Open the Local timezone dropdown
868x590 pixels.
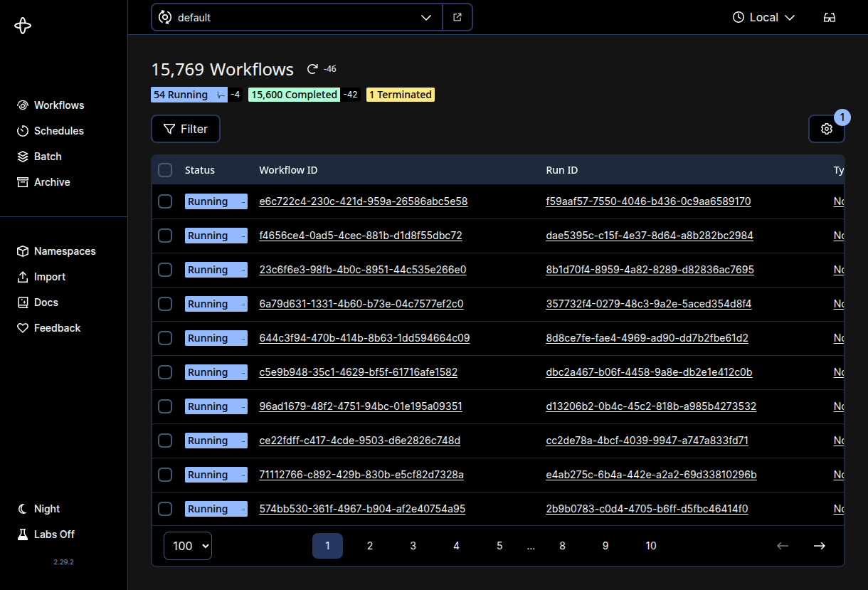click(763, 17)
